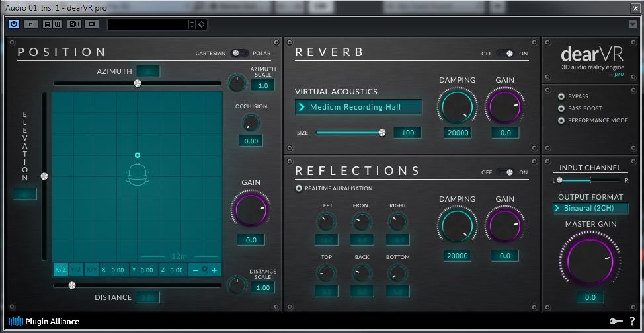Click the Reverb Gain knob
Viewport: 644px width, 333px height.
click(504, 107)
